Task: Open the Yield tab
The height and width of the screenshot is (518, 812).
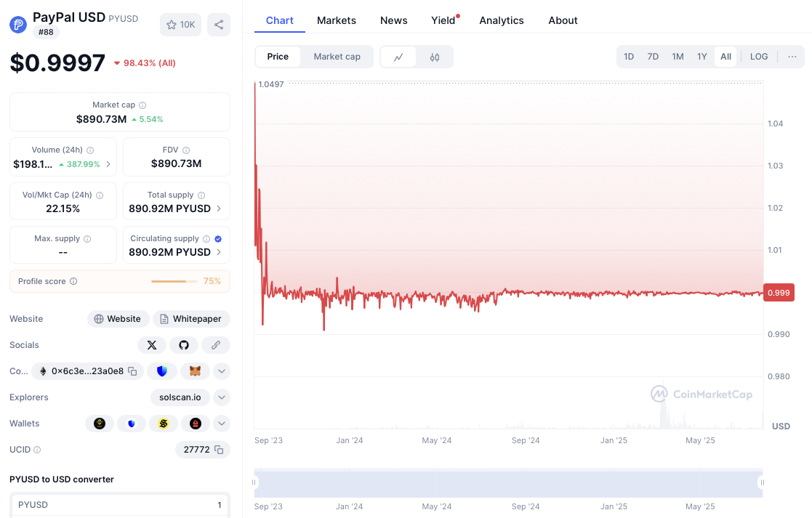Action: point(444,20)
